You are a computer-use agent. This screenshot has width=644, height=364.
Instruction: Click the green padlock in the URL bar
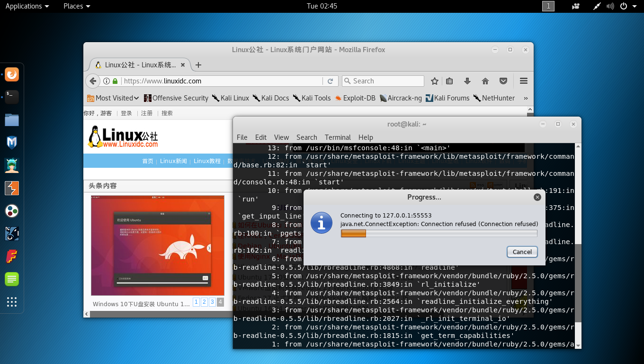click(115, 81)
